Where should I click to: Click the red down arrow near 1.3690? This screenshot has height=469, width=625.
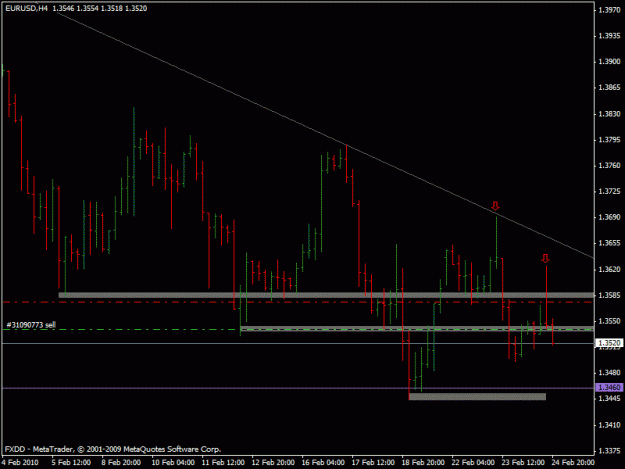495,206
